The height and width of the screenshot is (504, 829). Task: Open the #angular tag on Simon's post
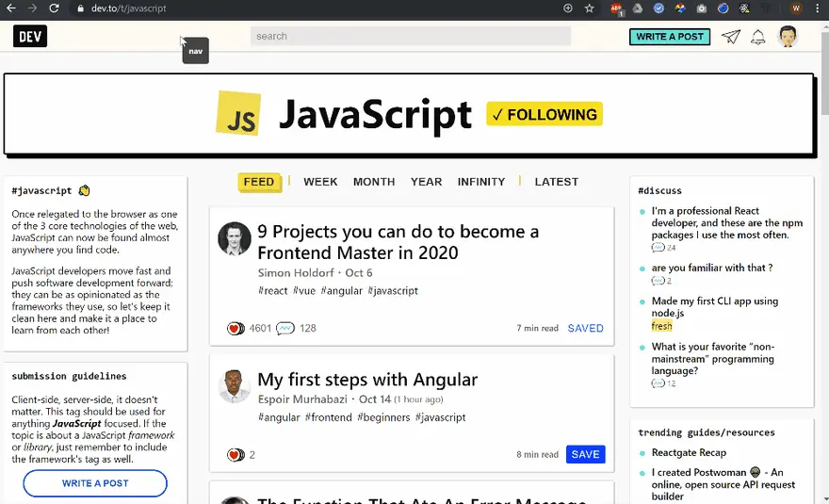342,291
